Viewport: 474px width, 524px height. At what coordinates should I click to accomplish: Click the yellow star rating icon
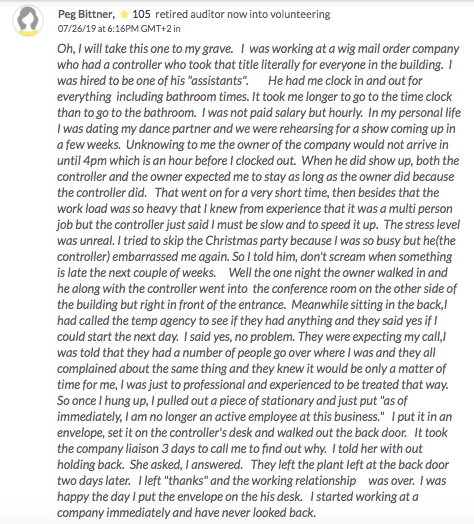tap(124, 14)
